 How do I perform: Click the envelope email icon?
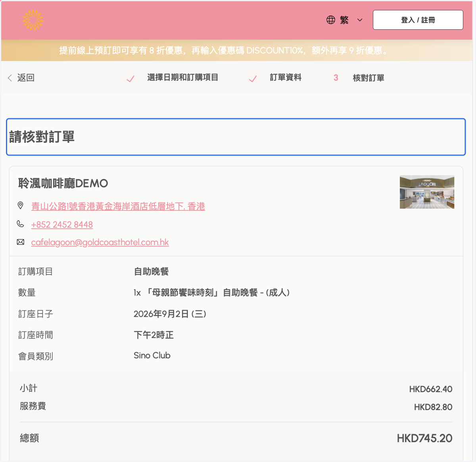21,242
